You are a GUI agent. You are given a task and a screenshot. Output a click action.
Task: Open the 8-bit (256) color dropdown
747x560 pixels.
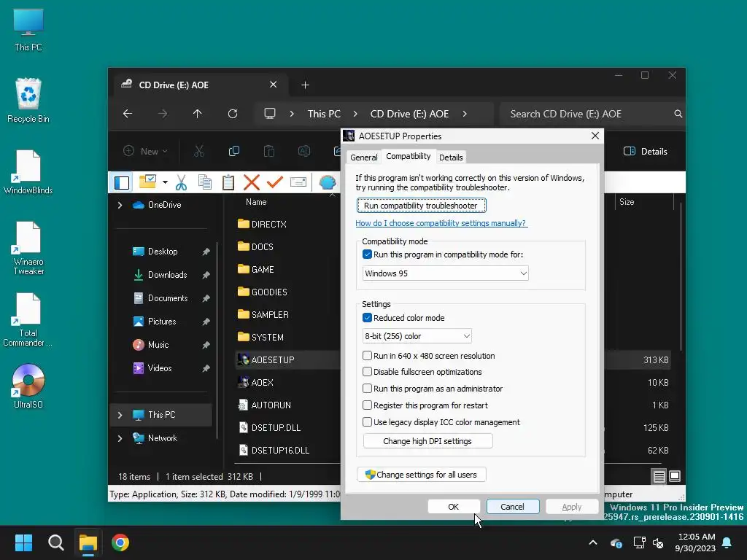pyautogui.click(x=417, y=336)
